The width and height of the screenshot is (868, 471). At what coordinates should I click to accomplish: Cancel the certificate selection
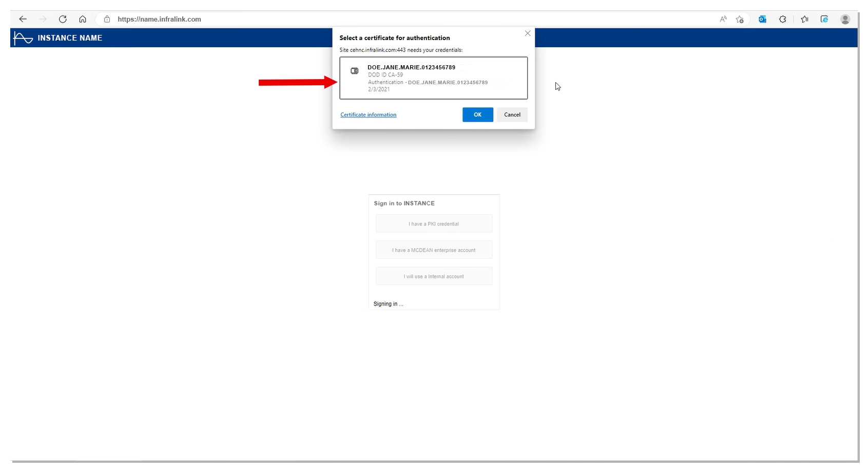click(512, 115)
